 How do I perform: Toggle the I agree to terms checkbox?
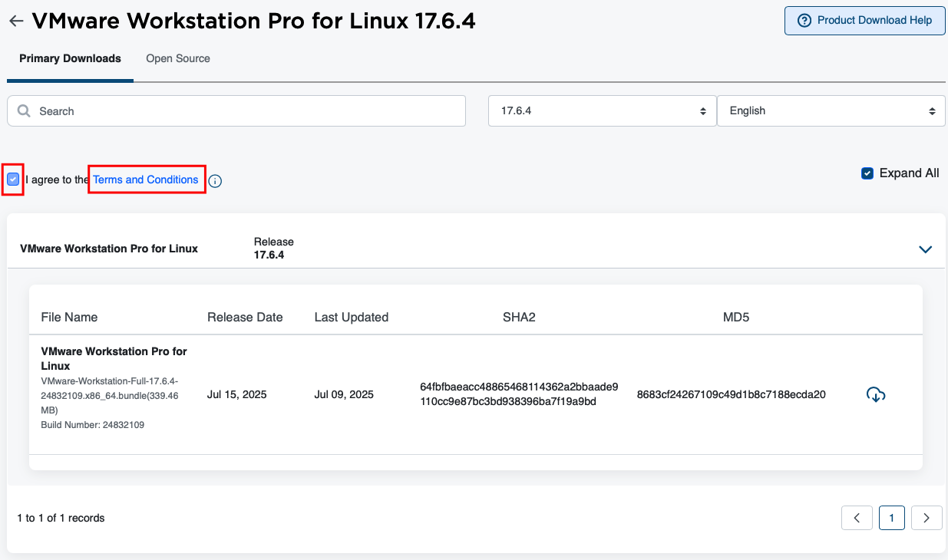point(13,180)
